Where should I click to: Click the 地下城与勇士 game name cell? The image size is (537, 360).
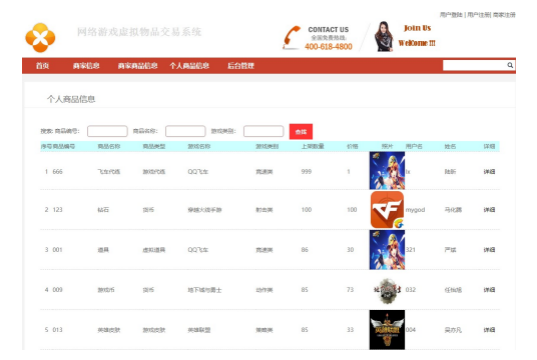point(204,290)
